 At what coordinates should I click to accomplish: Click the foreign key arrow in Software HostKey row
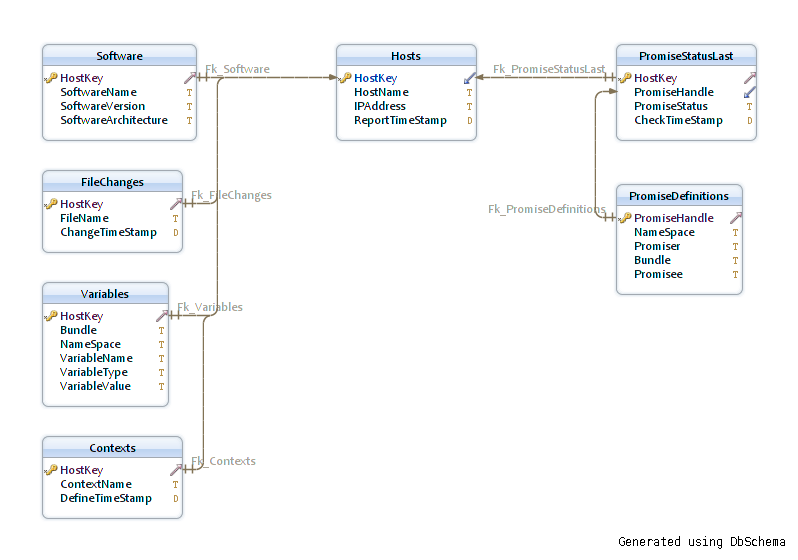click(x=189, y=78)
